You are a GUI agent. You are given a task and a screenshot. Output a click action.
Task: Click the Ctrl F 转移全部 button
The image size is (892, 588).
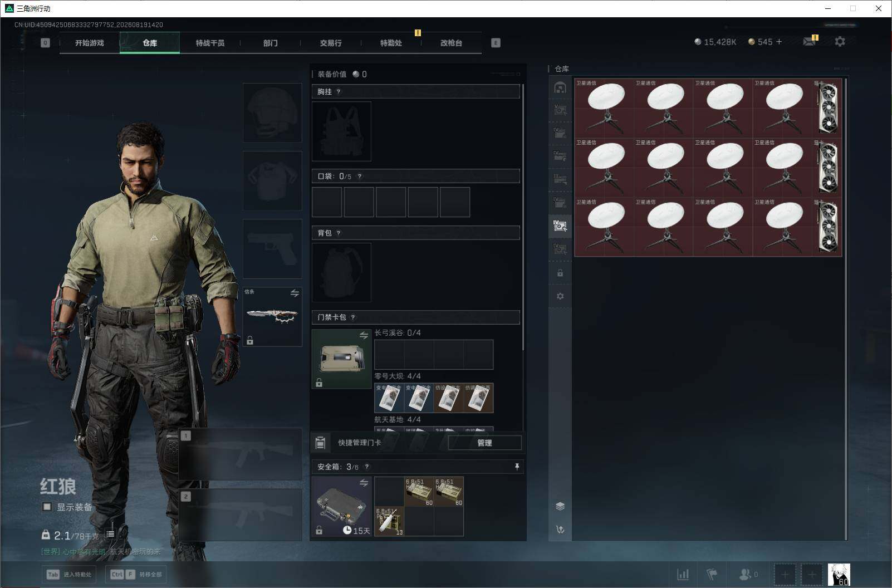[136, 574]
